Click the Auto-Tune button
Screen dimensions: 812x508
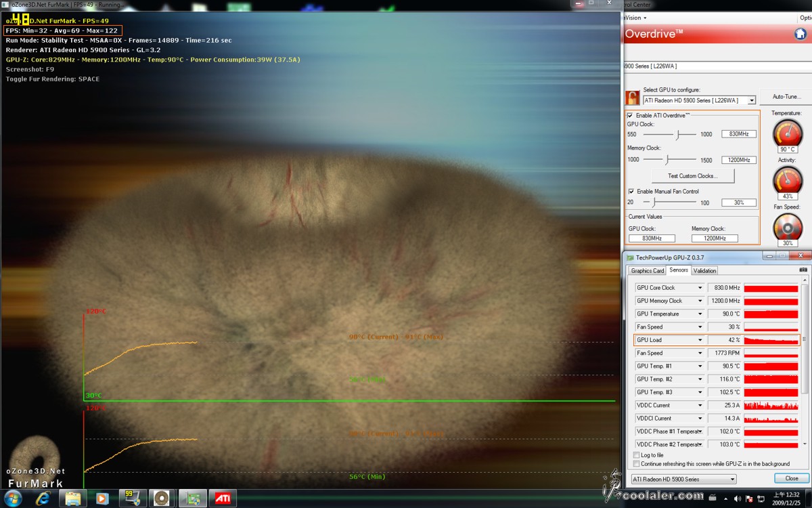(x=787, y=97)
